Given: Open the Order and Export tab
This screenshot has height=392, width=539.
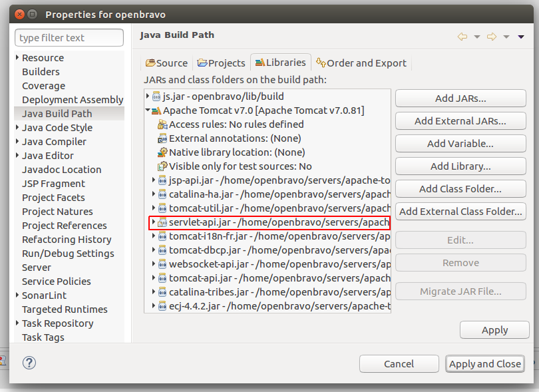Looking at the screenshot, I should point(361,63).
